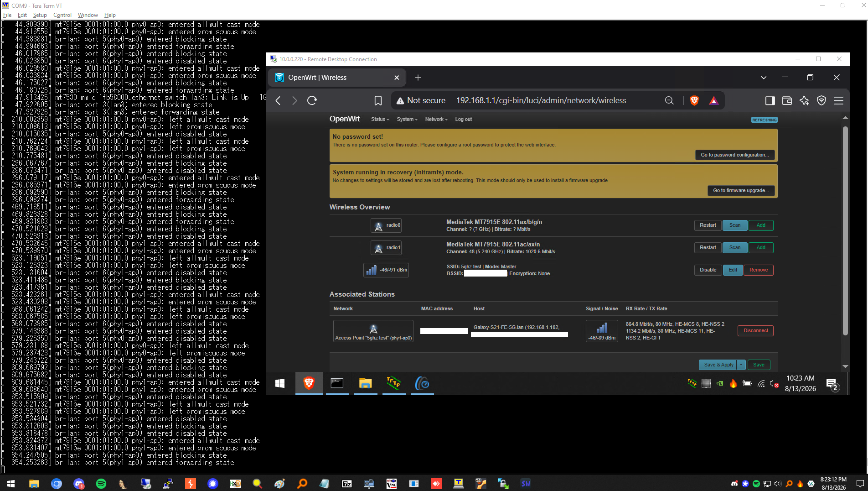Image resolution: width=868 pixels, height=491 pixels.
Task: Expand the Network dropdown menu
Action: [x=436, y=120]
